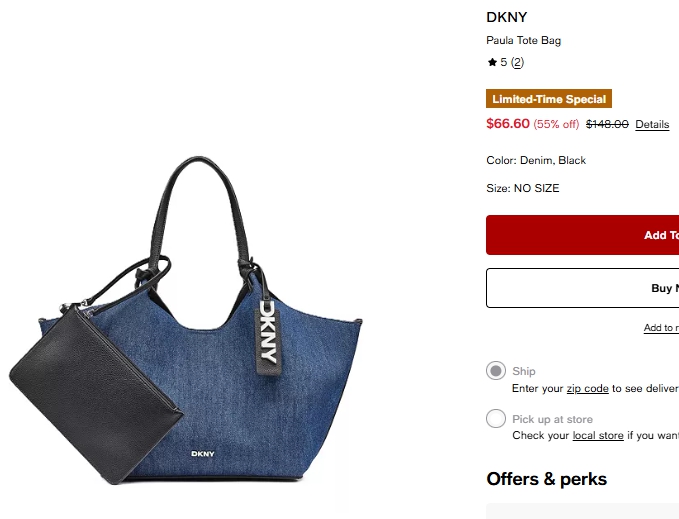Image resolution: width=679 pixels, height=519 pixels.
Task: Open the local store link
Action: [598, 435]
